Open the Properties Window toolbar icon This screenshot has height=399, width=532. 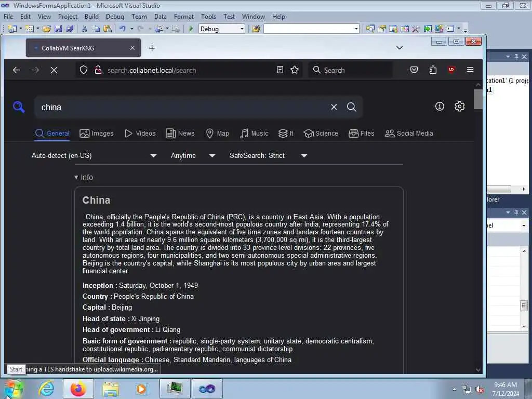382,29
